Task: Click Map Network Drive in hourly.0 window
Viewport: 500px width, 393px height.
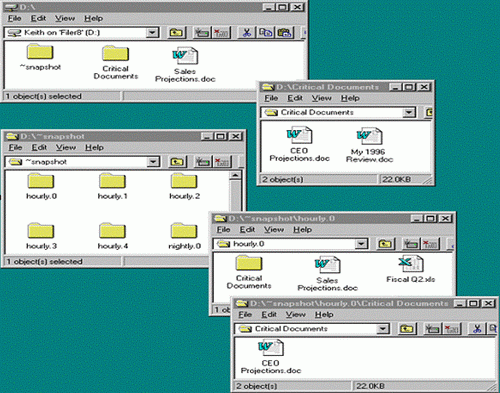Action: coord(411,244)
